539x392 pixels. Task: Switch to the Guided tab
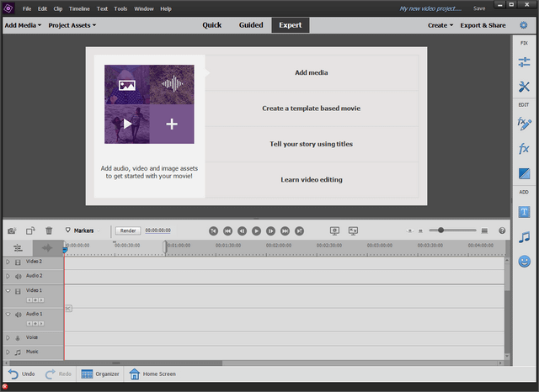251,25
